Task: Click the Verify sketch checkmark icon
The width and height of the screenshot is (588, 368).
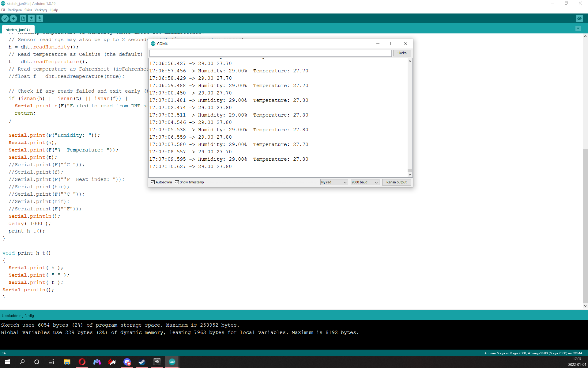Action: pyautogui.click(x=5, y=19)
